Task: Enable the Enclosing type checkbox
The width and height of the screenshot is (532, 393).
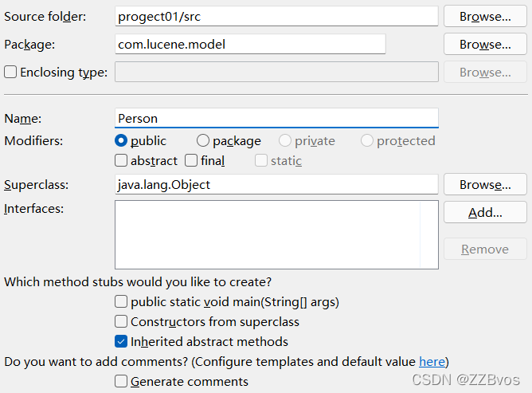Action: [x=10, y=73]
